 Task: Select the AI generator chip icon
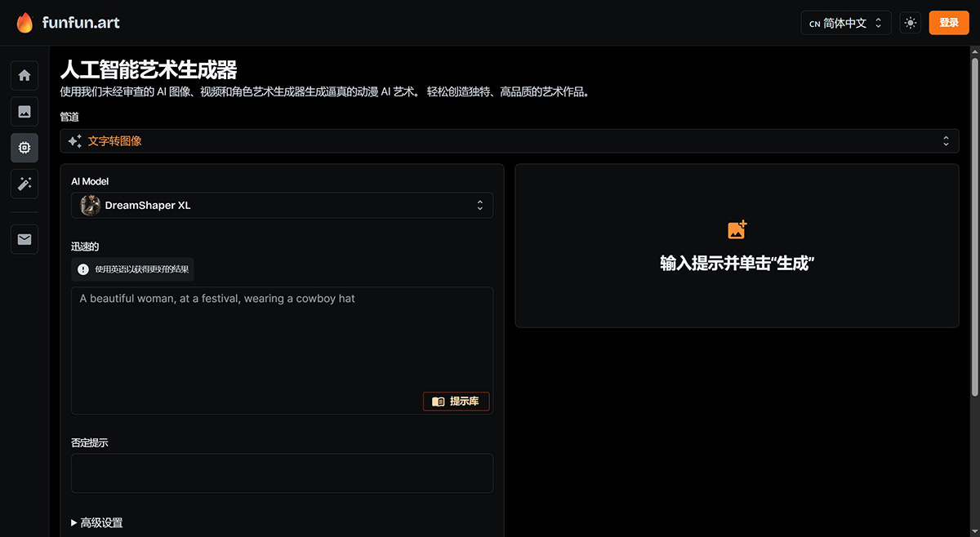24,148
